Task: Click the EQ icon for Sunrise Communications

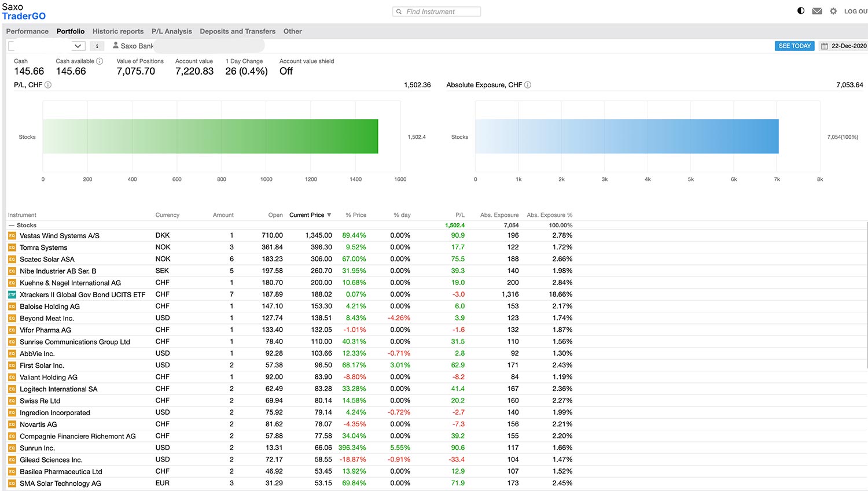Action: pyautogui.click(x=12, y=342)
